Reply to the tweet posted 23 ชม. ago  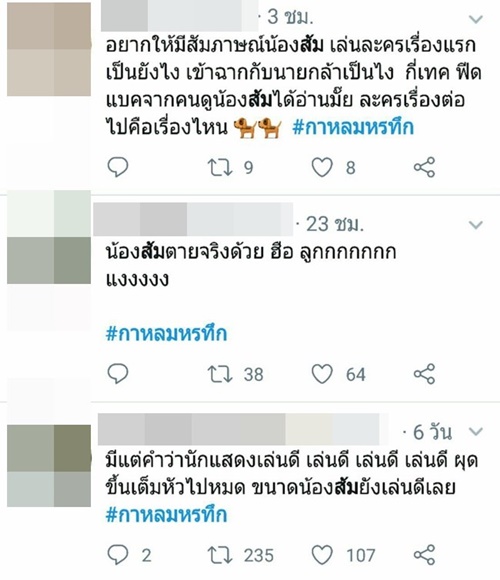[x=118, y=374]
